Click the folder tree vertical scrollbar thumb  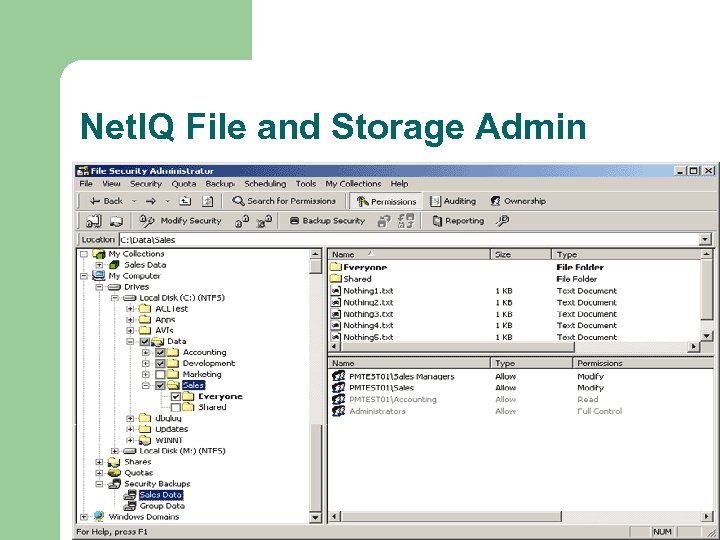pyautogui.click(x=315, y=466)
